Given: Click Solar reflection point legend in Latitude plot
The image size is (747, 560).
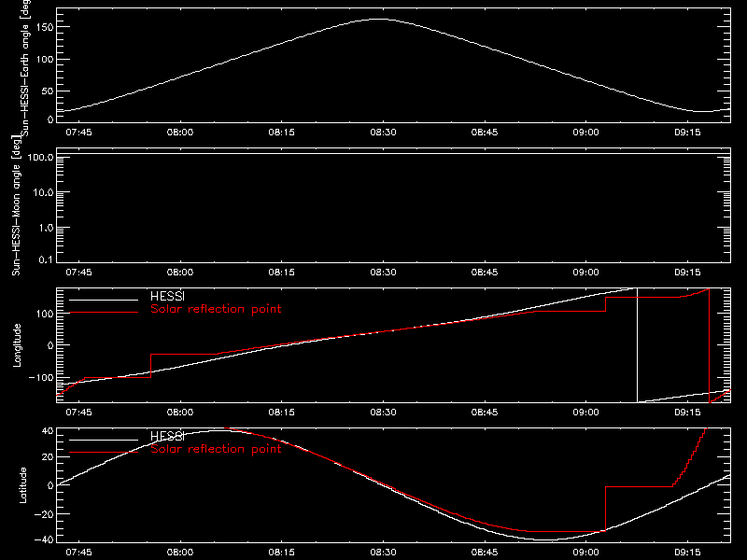Looking at the screenshot, I should pos(216,449).
